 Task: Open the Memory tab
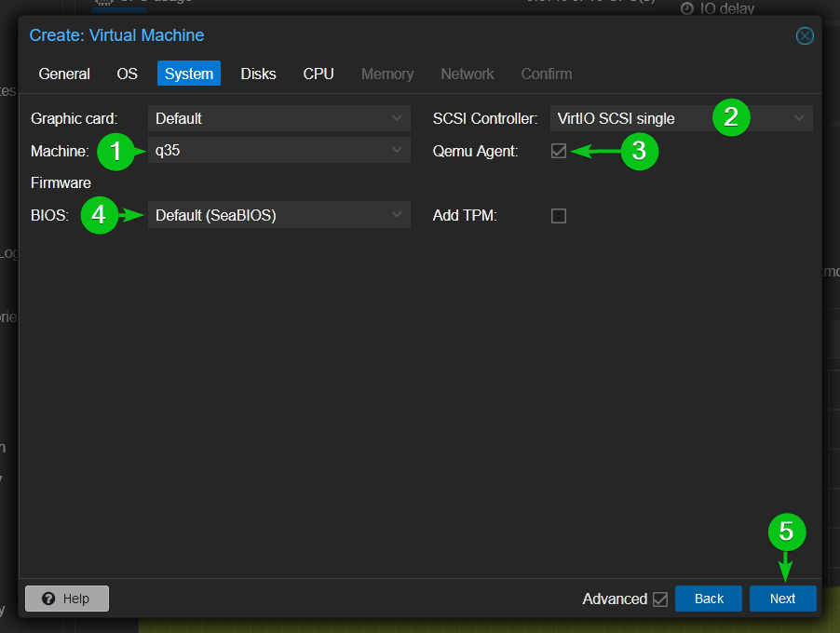point(387,74)
